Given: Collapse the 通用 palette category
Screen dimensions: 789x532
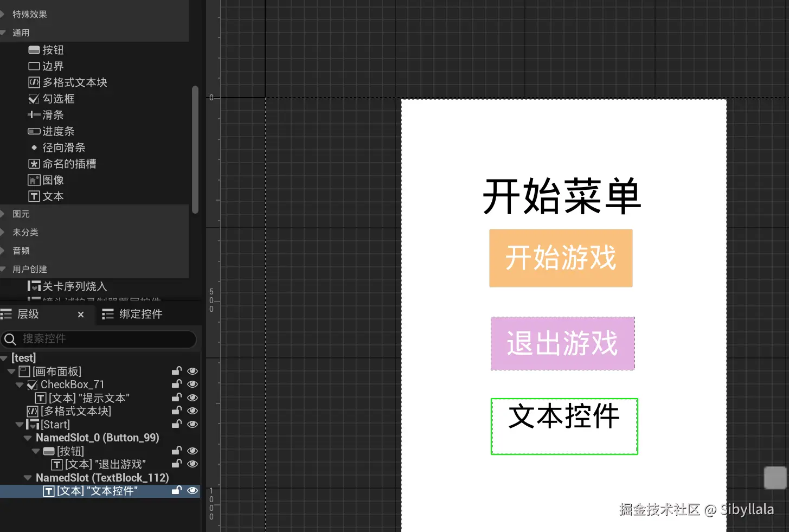Looking at the screenshot, I should (3, 33).
